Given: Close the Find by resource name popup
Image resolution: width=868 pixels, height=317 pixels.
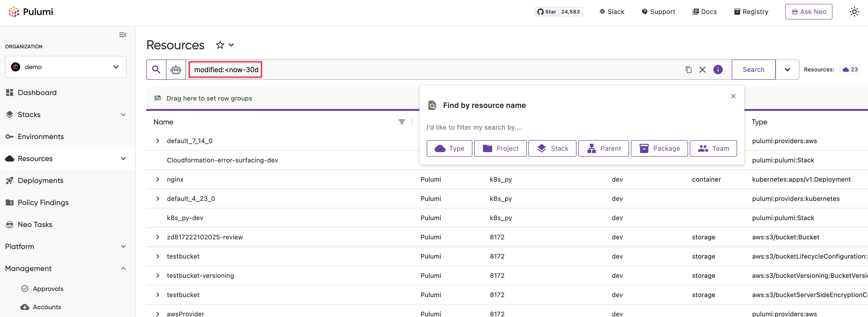Looking at the screenshot, I should [733, 96].
